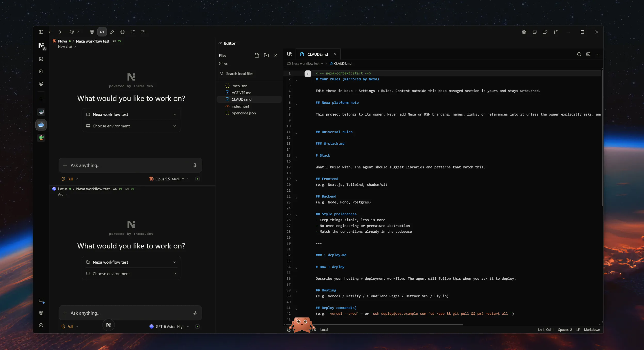Open the Lotus pane Full permissions dropdown

click(70, 327)
